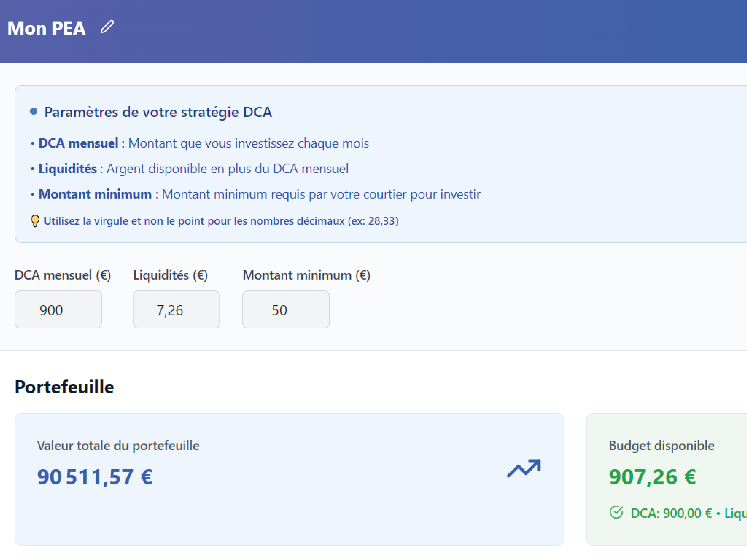This screenshot has width=747, height=560.
Task: Click the Montant minimum (€) field label
Action: click(x=306, y=275)
